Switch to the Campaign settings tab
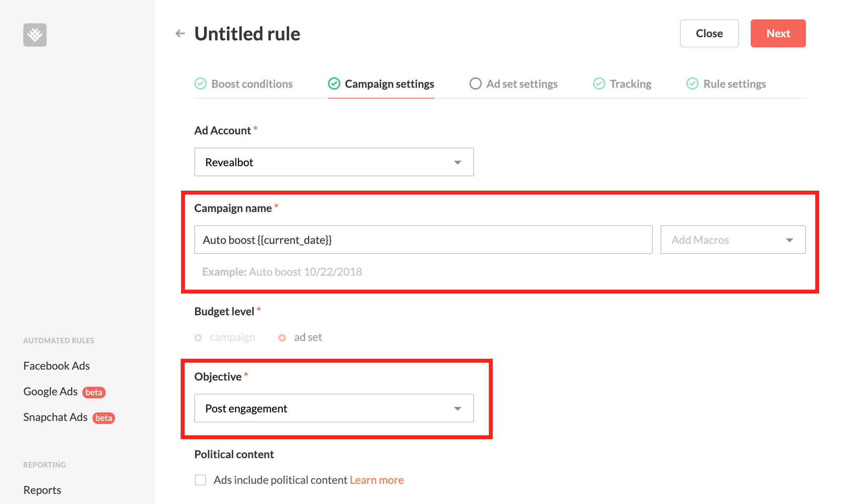 [381, 84]
